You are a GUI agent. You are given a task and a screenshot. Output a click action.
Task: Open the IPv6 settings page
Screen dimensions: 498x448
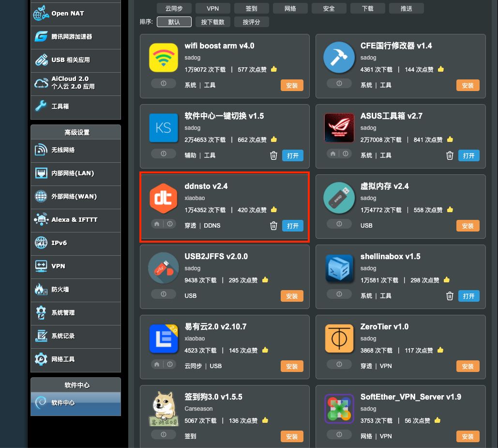click(x=75, y=243)
